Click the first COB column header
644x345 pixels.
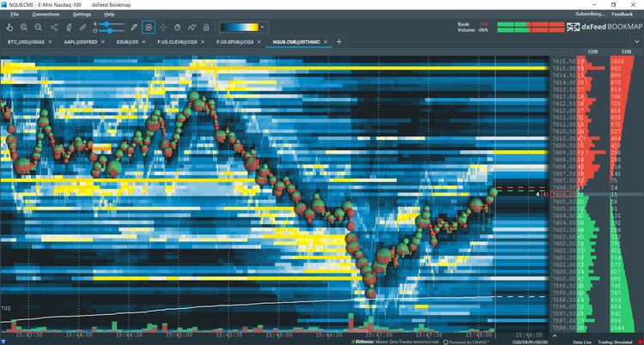[592, 51]
